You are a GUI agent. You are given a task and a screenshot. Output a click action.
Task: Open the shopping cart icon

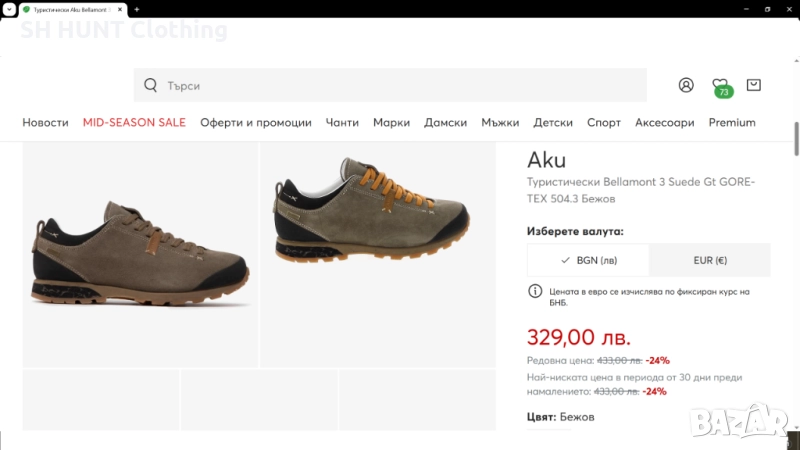coord(753,85)
